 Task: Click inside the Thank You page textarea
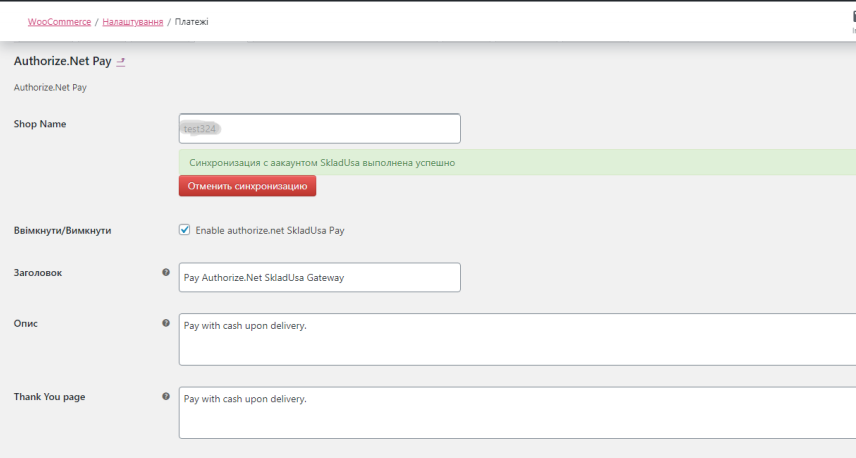pos(517,413)
